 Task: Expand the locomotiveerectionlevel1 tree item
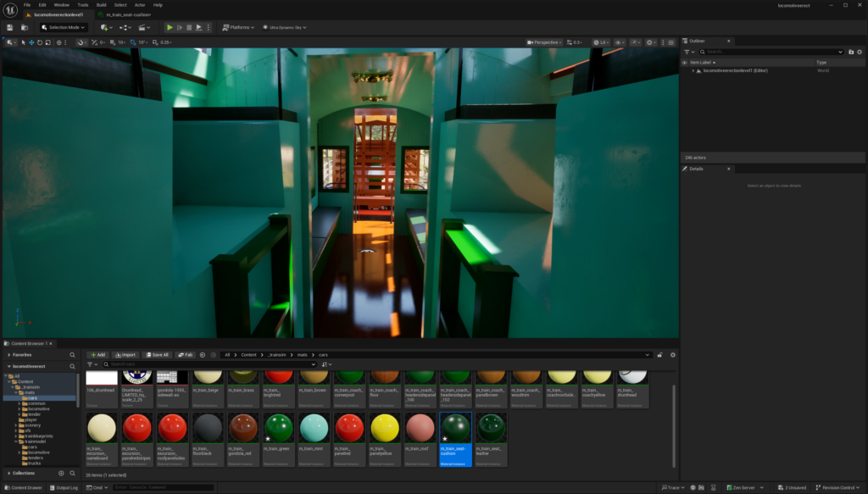(x=693, y=70)
